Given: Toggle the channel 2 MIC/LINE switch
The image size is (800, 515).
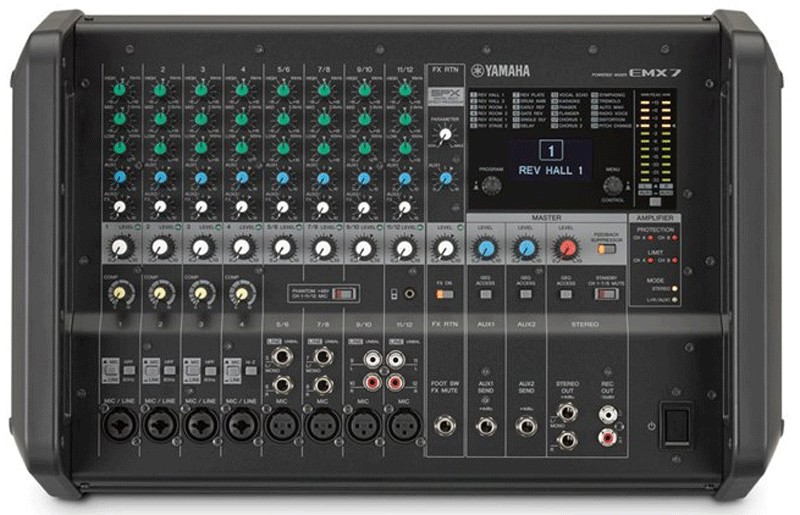Looking at the screenshot, I should (152, 371).
